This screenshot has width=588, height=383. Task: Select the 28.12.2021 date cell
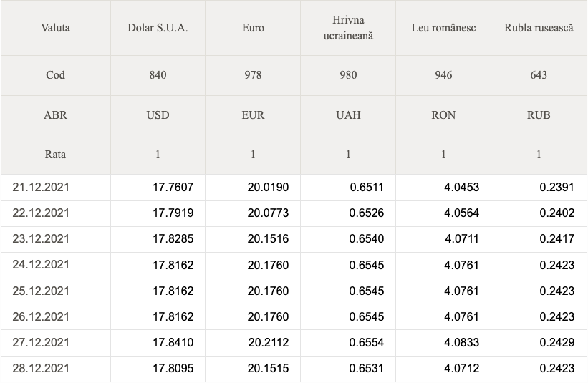pos(55,369)
